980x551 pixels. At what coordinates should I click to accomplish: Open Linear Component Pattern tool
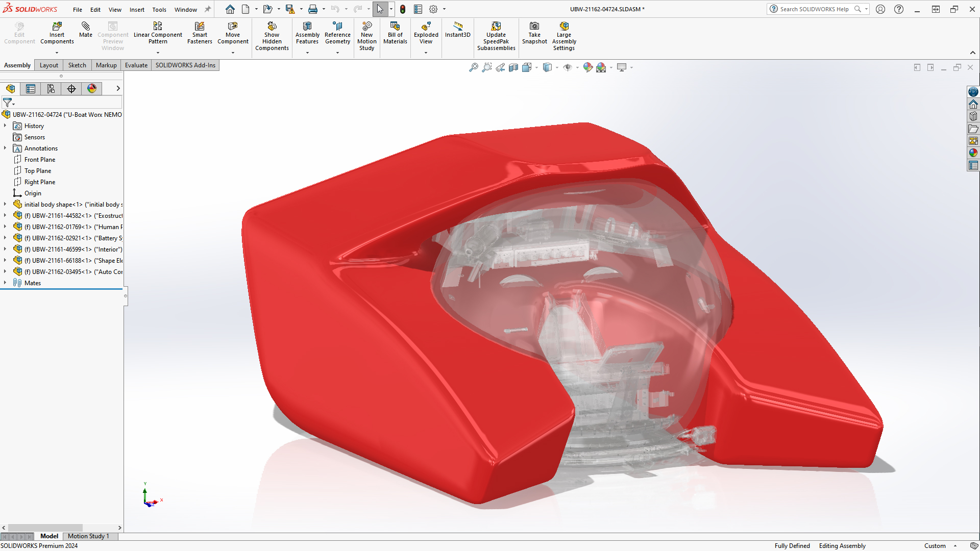[x=158, y=33]
